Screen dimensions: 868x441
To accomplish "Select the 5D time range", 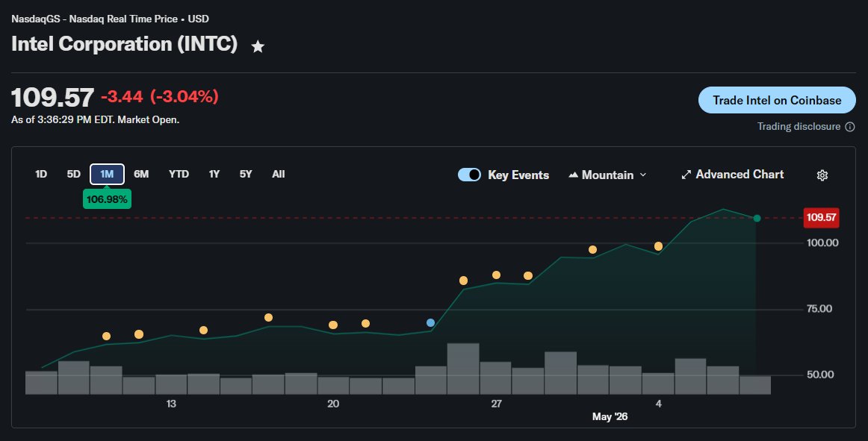I will [74, 175].
